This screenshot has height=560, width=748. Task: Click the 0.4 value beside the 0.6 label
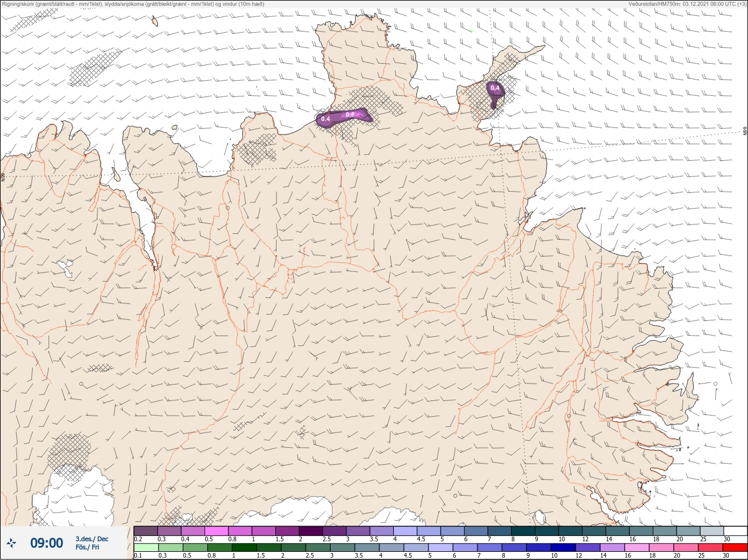325,119
